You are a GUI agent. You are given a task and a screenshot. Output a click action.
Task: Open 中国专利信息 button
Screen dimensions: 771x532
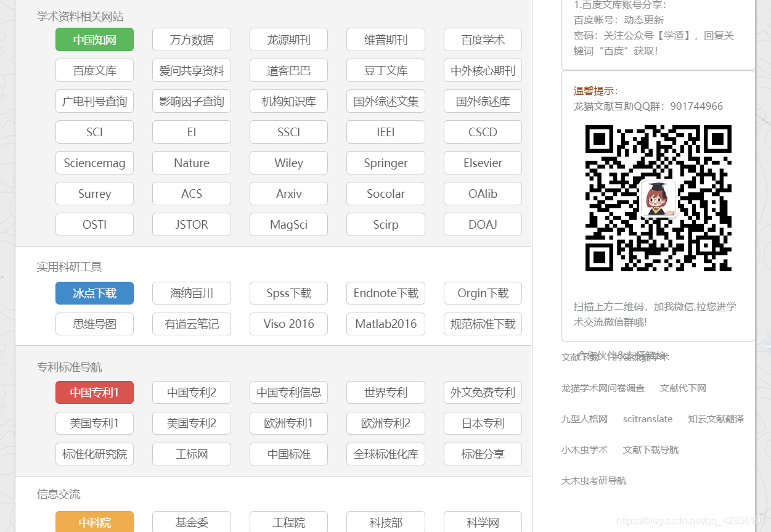[x=288, y=392]
